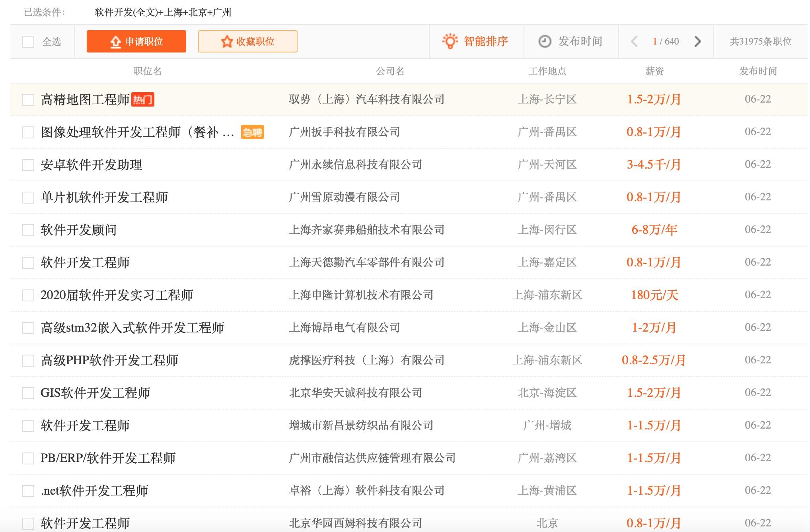Open the 单片机软件开发工程师 job link

(x=104, y=197)
